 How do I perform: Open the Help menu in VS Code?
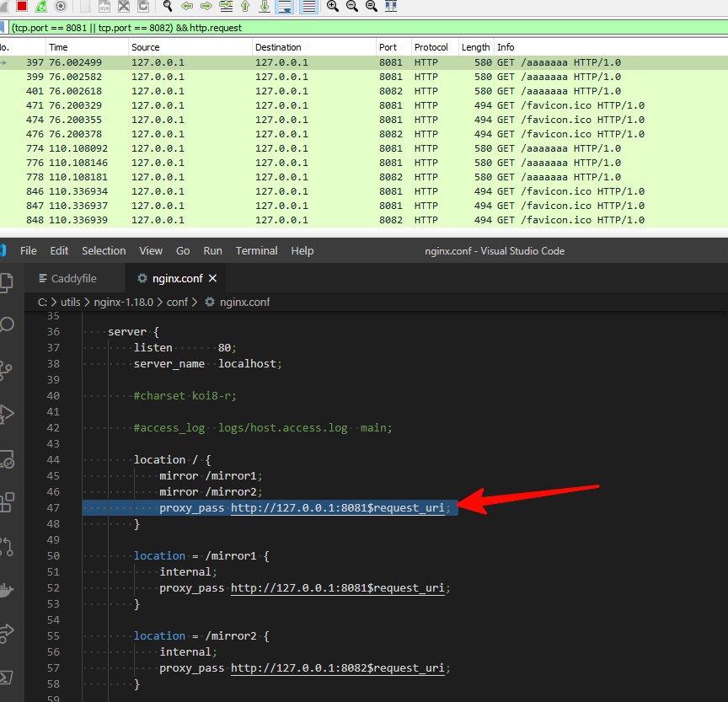tap(302, 251)
